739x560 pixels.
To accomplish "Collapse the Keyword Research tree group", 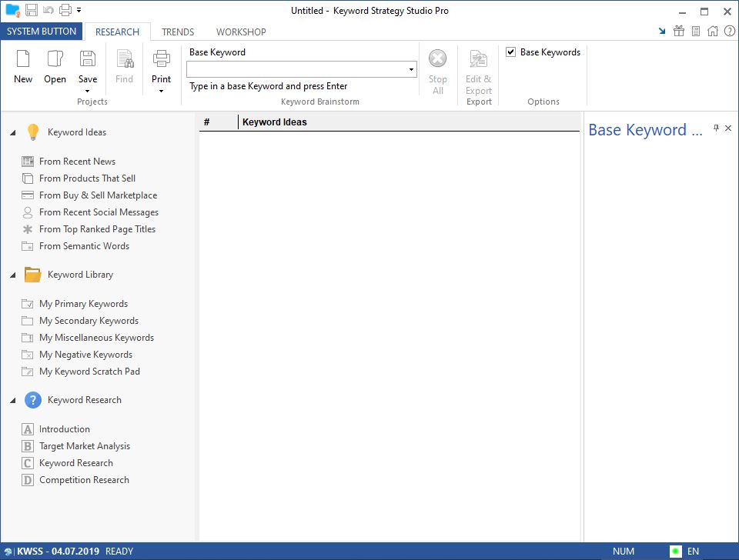I will click(x=13, y=400).
